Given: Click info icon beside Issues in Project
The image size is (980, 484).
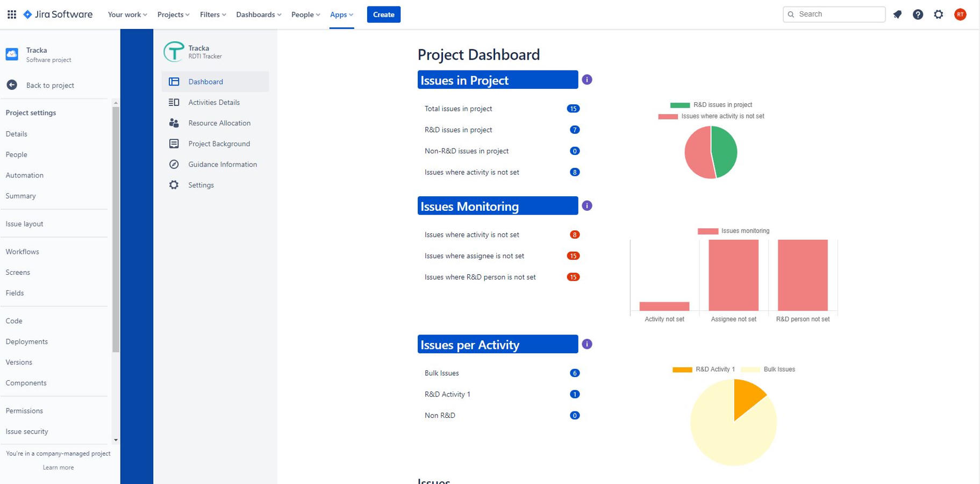Looking at the screenshot, I should tap(586, 80).
